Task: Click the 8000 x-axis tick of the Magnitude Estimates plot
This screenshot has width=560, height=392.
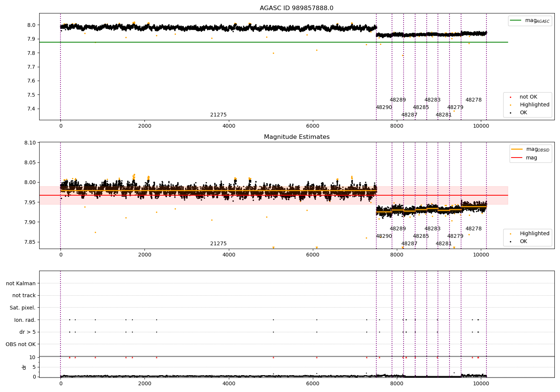Action: pyautogui.click(x=397, y=255)
